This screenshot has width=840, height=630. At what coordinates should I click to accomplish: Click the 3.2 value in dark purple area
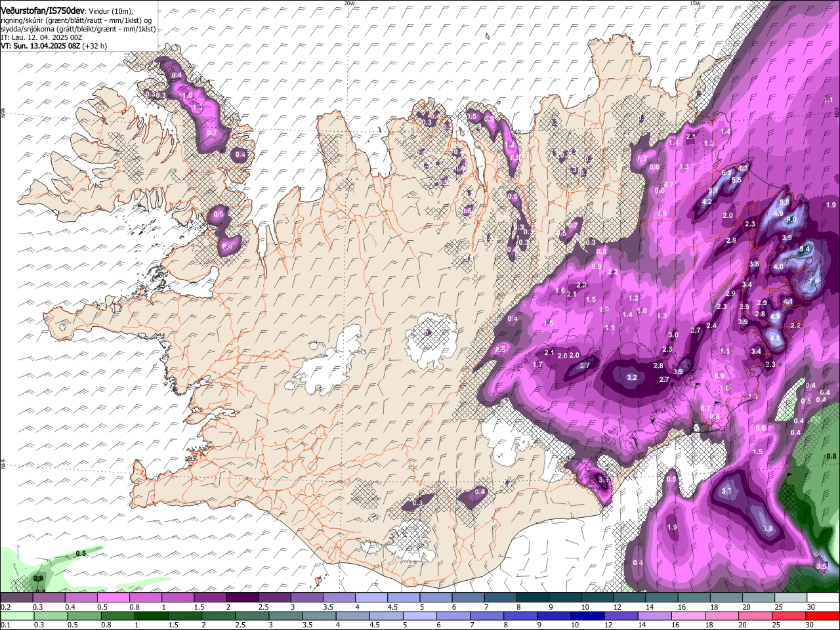(632, 377)
